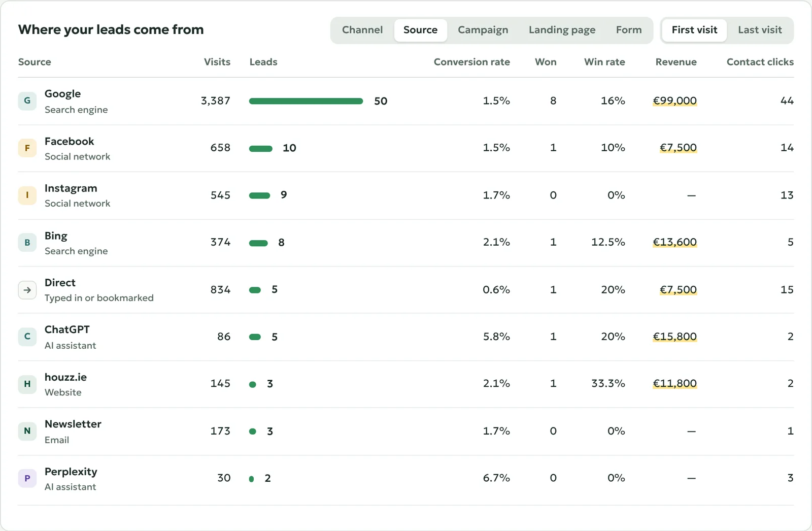Click Perplexity conversion rate 6.7%
The image size is (812, 531).
496,478
